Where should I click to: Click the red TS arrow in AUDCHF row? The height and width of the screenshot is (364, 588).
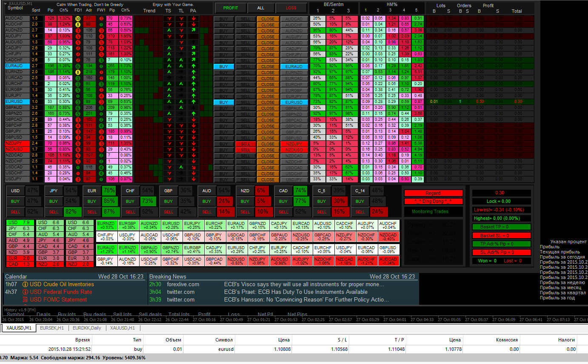(x=169, y=25)
